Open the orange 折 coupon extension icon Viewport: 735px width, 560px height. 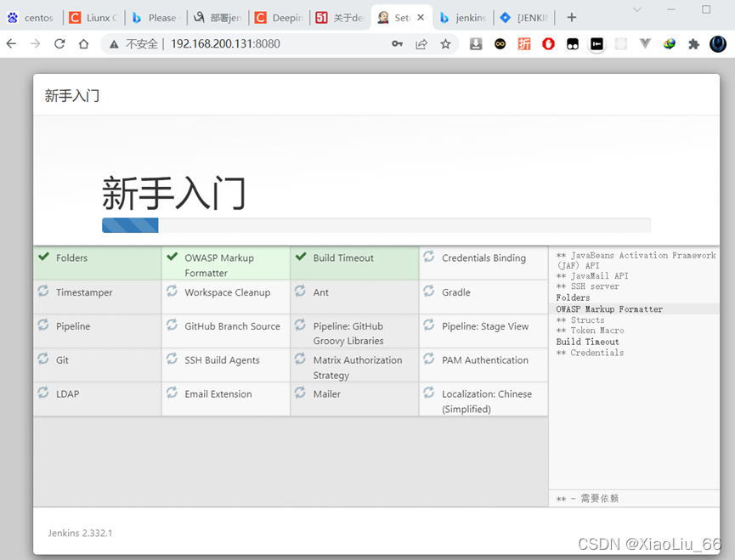click(x=524, y=44)
